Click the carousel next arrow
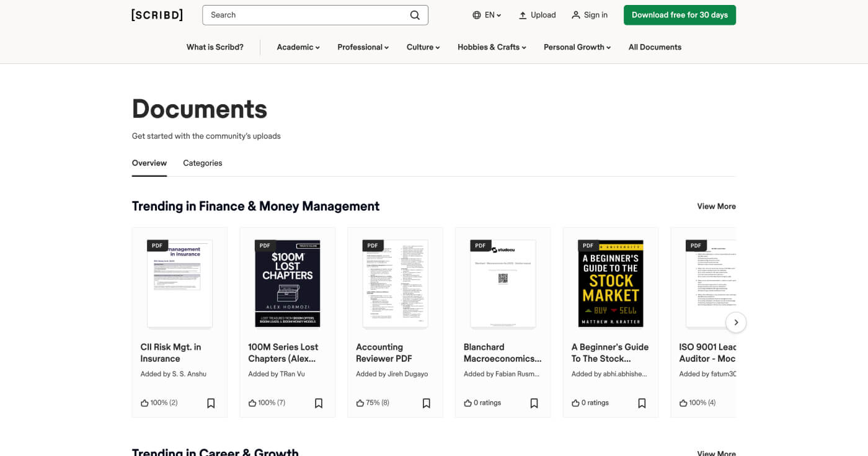This screenshot has width=868, height=456. (x=736, y=322)
